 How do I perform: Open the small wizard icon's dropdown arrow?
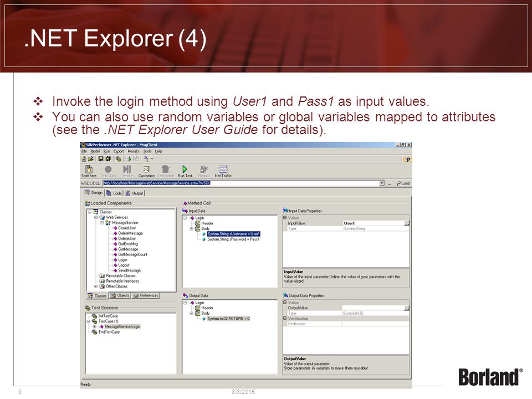coord(152,159)
